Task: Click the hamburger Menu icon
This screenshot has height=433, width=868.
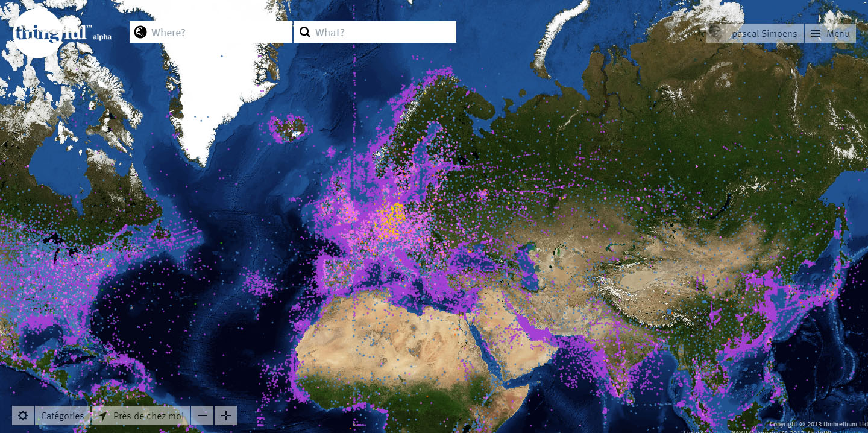Action: pos(816,33)
